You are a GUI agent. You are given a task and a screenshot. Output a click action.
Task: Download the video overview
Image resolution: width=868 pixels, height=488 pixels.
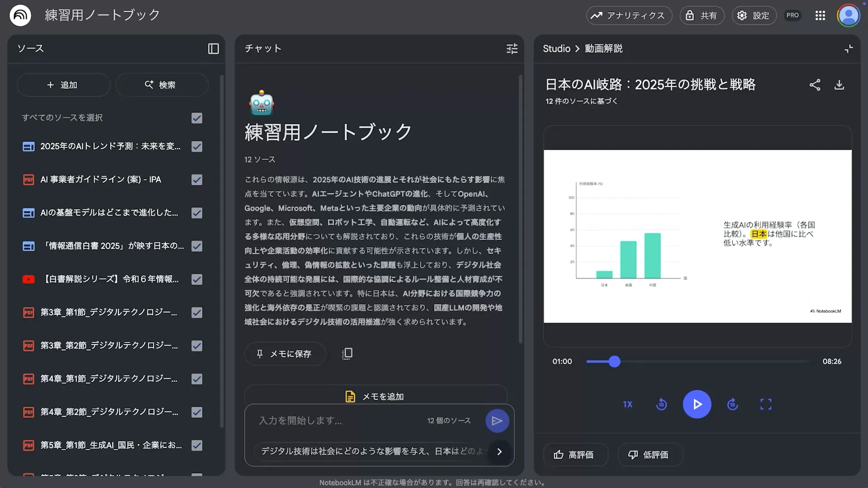tap(839, 84)
